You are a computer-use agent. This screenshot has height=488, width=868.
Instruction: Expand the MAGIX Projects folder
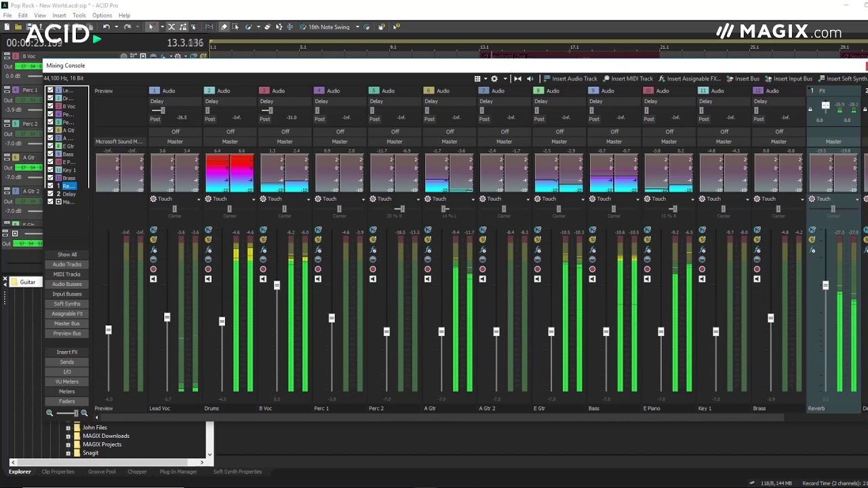tap(68, 445)
